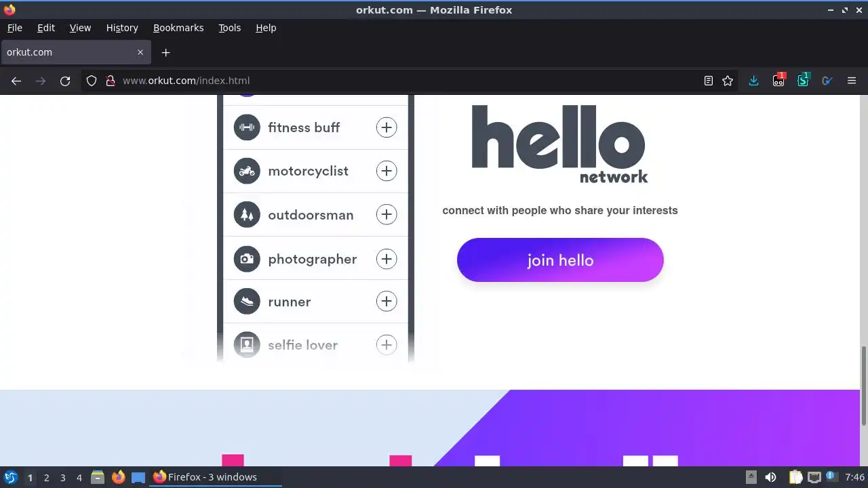868x488 pixels.
Task: Open the Bookmarks menu
Action: tap(178, 28)
